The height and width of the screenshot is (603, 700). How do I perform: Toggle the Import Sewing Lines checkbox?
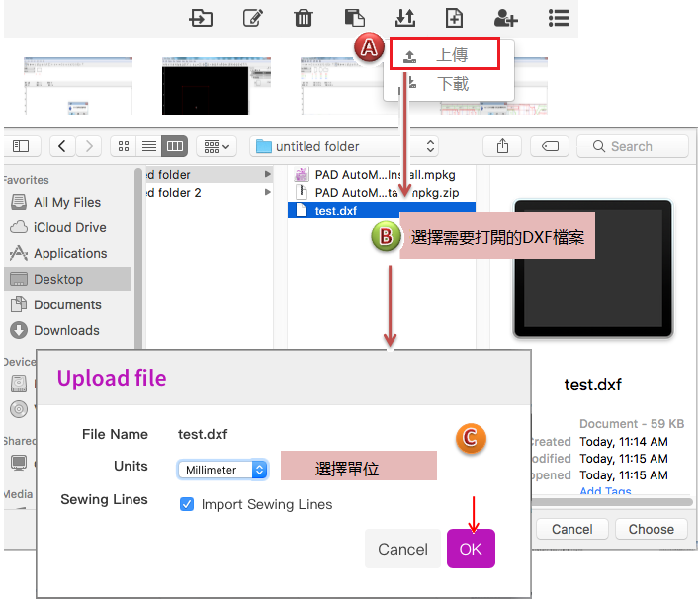pyautogui.click(x=187, y=504)
